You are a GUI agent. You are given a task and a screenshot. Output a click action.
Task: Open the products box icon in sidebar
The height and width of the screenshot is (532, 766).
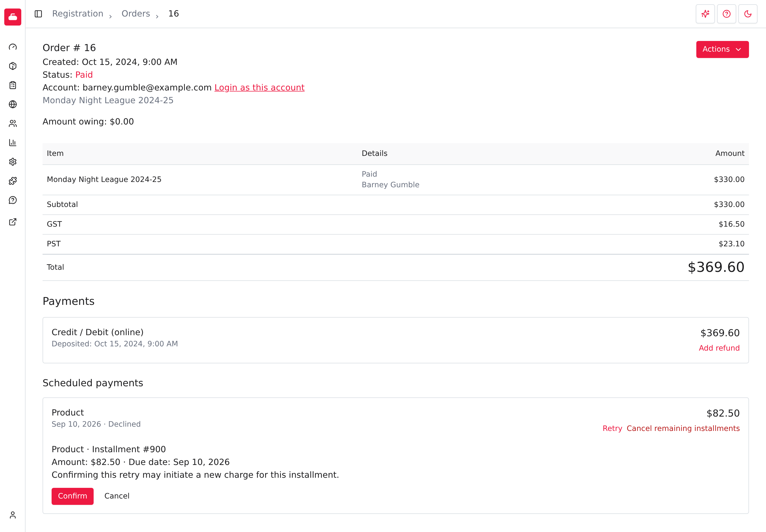click(x=13, y=66)
